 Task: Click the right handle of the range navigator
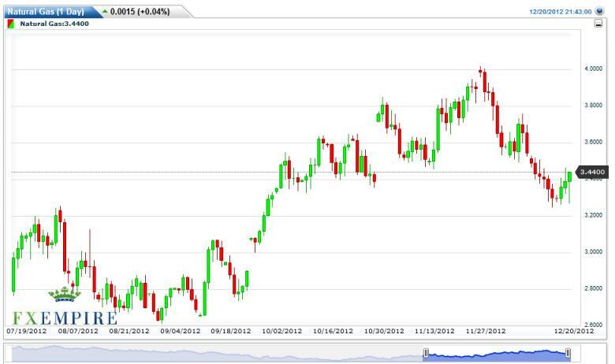point(568,353)
